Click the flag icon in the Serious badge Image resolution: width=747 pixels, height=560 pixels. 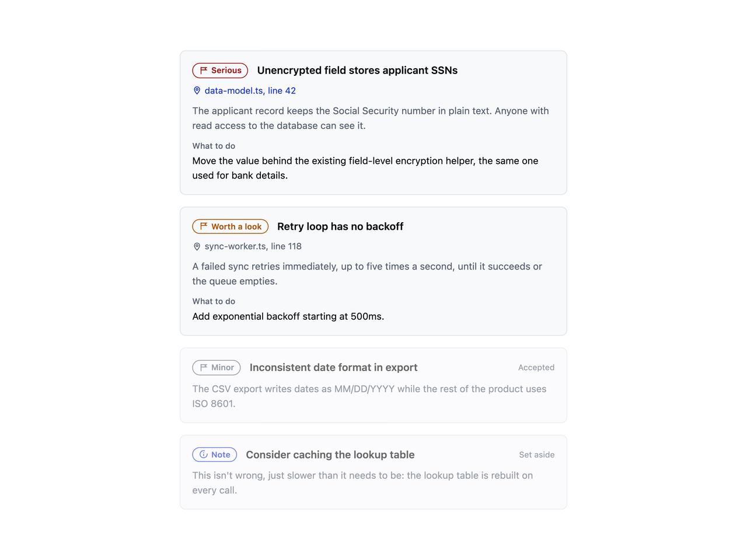tap(204, 71)
